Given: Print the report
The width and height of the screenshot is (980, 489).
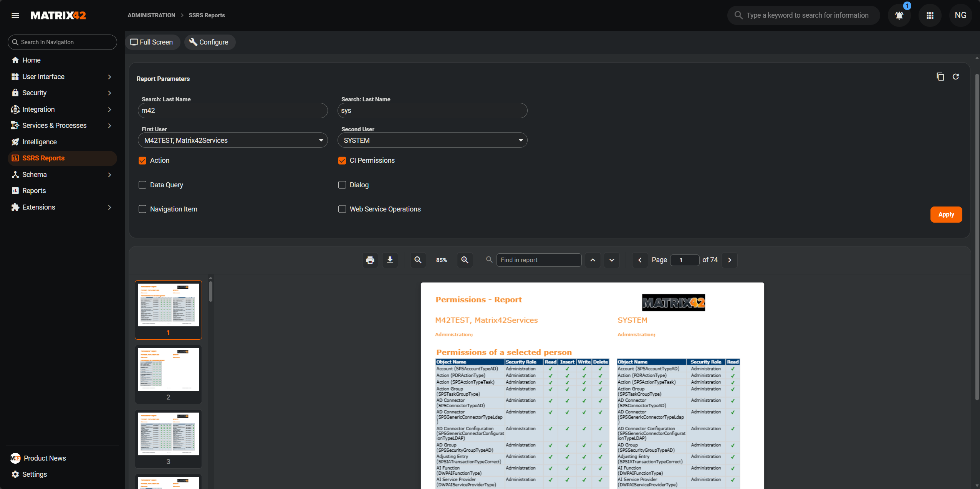Looking at the screenshot, I should pos(370,260).
